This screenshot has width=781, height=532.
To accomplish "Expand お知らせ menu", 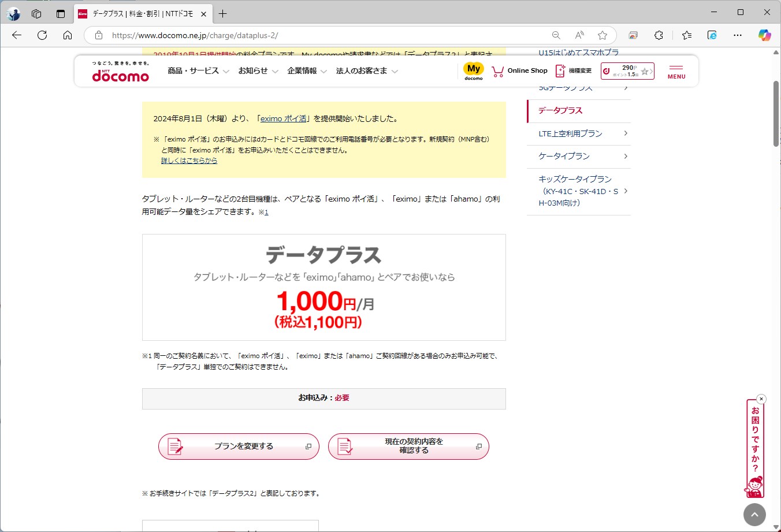I will [x=258, y=71].
